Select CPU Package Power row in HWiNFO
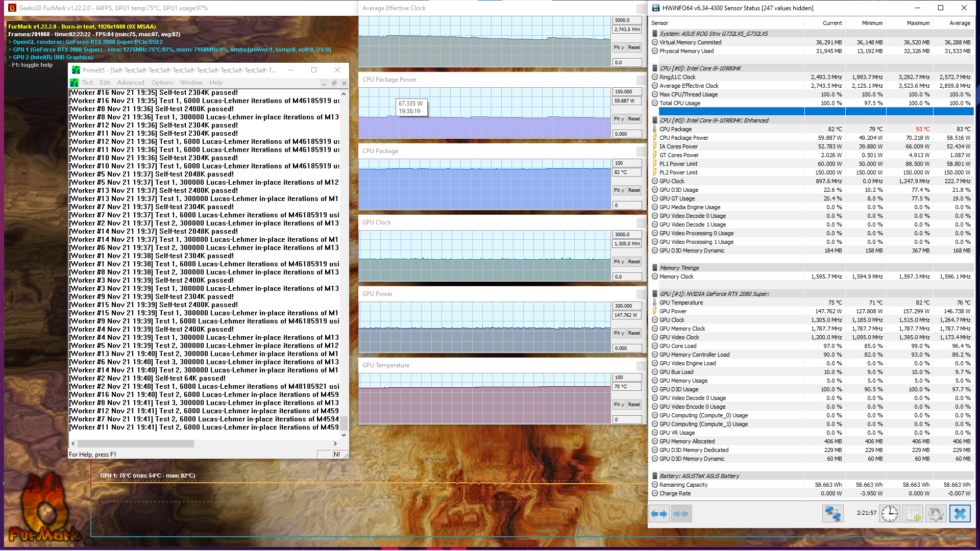The height and width of the screenshot is (551, 980). pyautogui.click(x=812, y=138)
